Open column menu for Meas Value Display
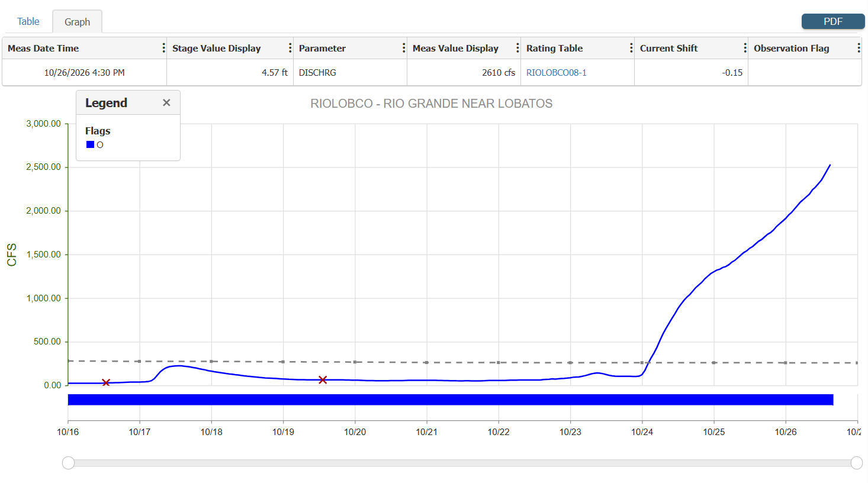This screenshot has height=483, width=868. click(x=517, y=48)
